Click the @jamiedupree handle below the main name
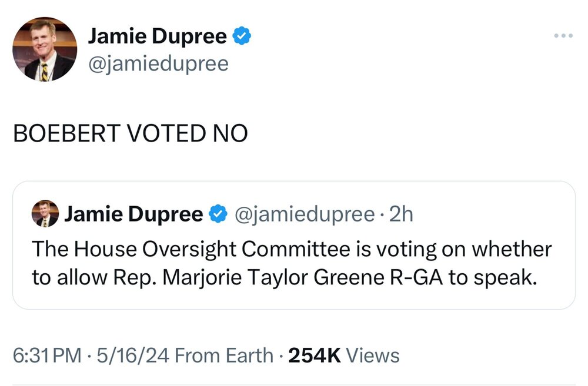Screen dimensions: 588x386 click(158, 63)
